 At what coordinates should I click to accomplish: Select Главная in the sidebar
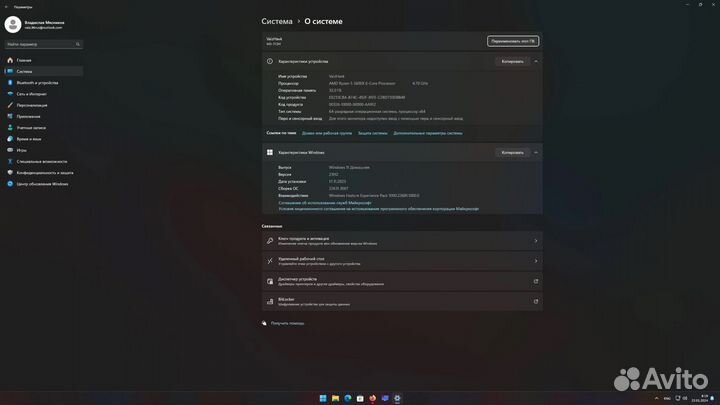coord(24,59)
